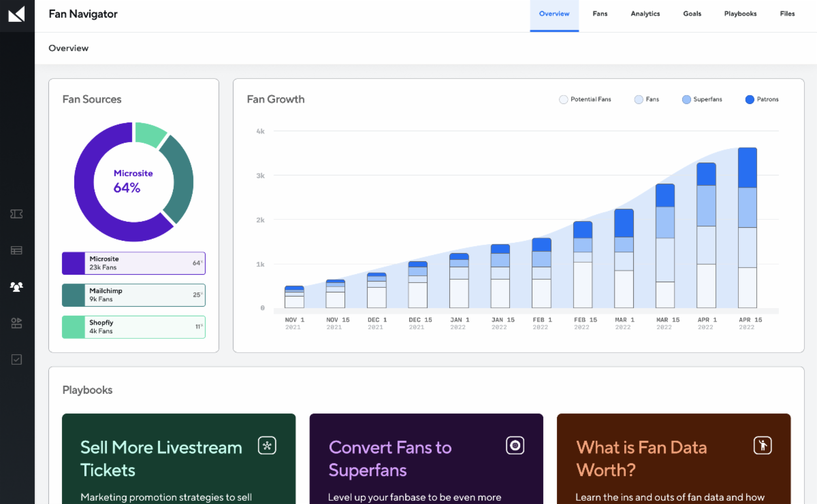Image resolution: width=817 pixels, height=504 pixels.
Task: Switch to the Fans tab in the top navigation
Action: coord(600,14)
